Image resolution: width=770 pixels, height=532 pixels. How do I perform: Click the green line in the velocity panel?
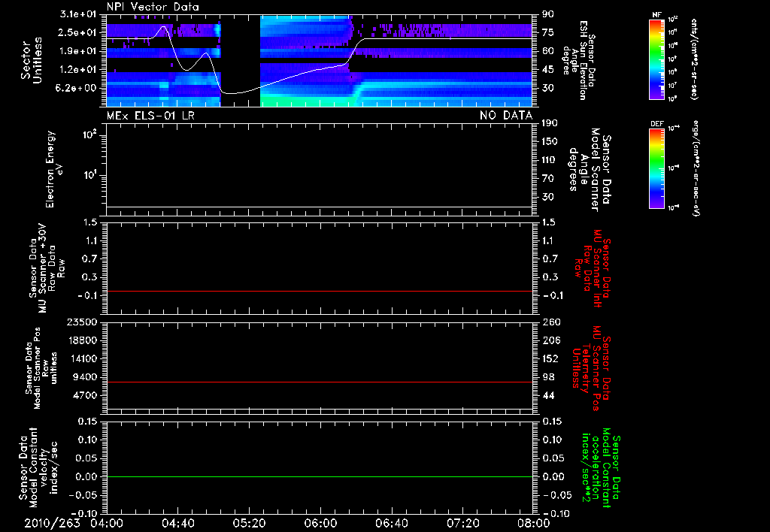click(319, 476)
